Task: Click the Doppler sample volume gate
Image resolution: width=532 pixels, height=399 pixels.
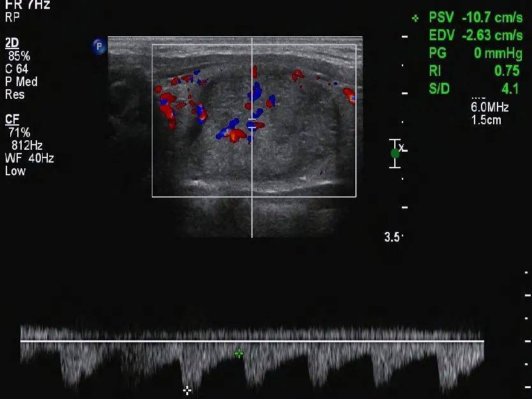Action: pos(252,123)
